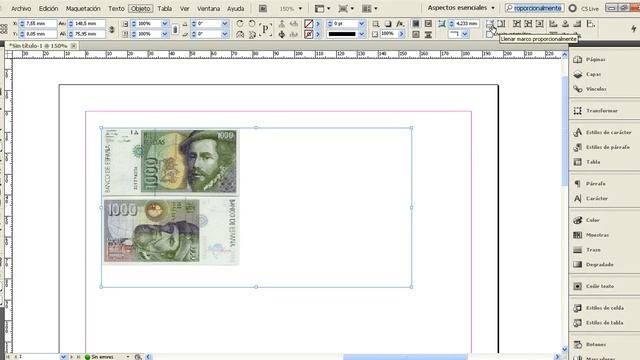This screenshot has height=360, width=640.
Task: Click Select container icon
Action: point(282,24)
